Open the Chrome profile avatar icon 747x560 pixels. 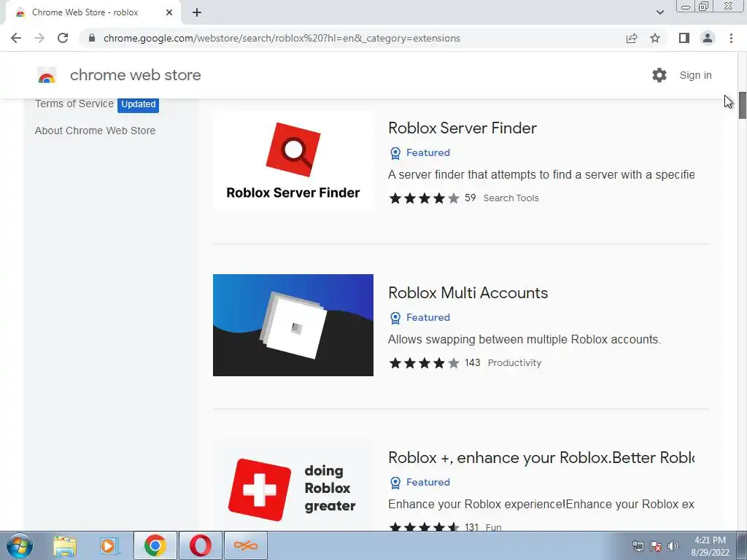point(708,38)
